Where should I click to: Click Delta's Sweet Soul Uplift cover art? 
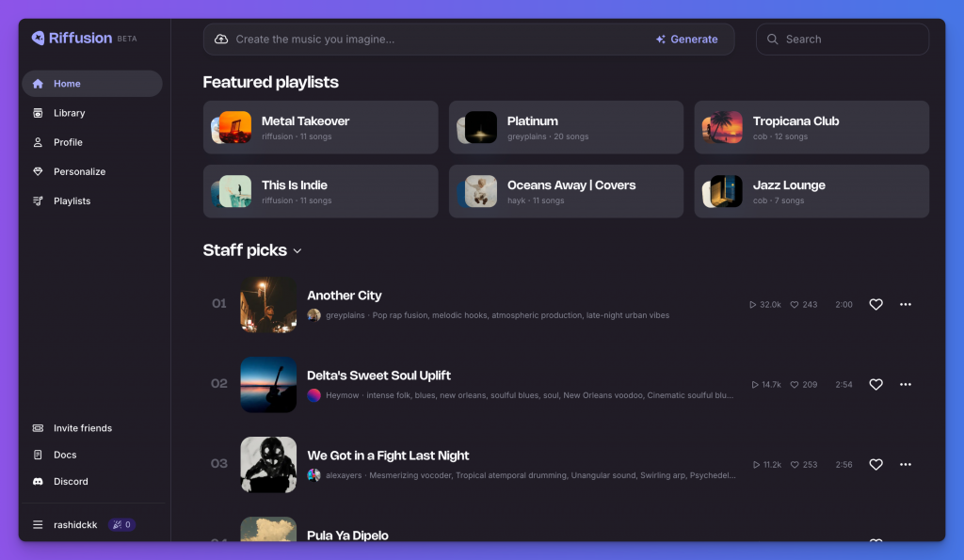[x=268, y=385]
